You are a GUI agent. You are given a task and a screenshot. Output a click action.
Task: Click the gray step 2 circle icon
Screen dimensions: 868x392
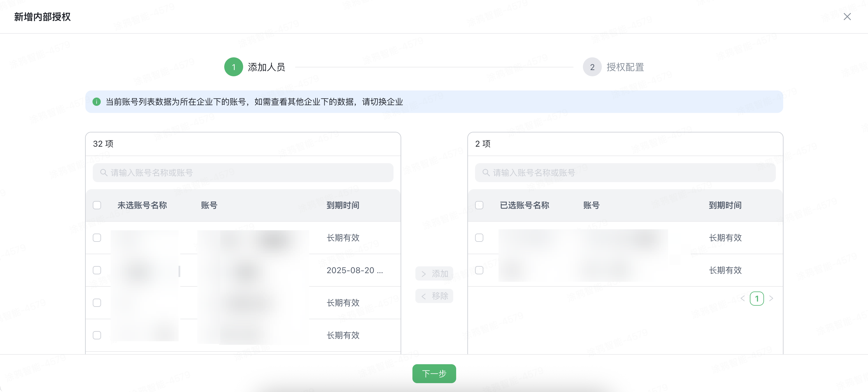click(592, 67)
